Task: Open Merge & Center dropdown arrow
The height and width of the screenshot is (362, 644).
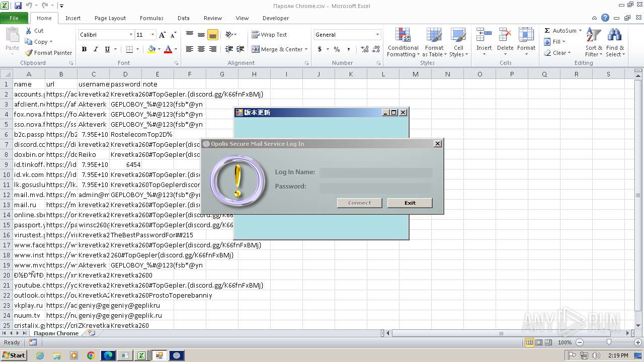Action: click(307, 49)
